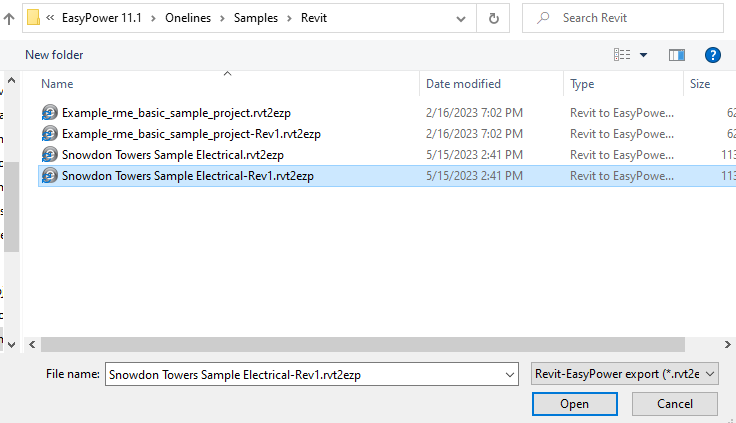Click icon of Example_rme_basic_sample_project.rvt2ezp file
Viewport: 736px width, 423px height.
point(50,113)
